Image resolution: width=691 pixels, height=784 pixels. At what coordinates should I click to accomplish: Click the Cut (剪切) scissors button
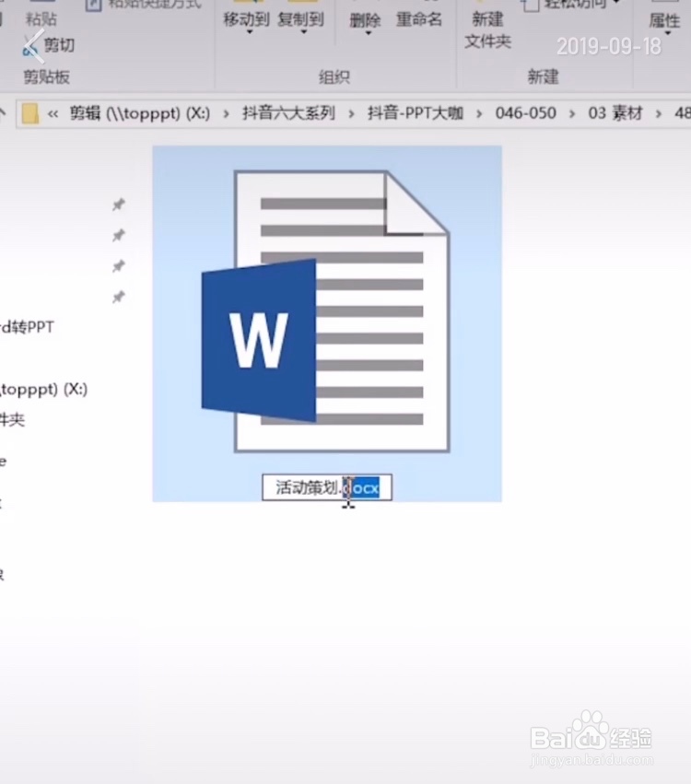point(50,45)
